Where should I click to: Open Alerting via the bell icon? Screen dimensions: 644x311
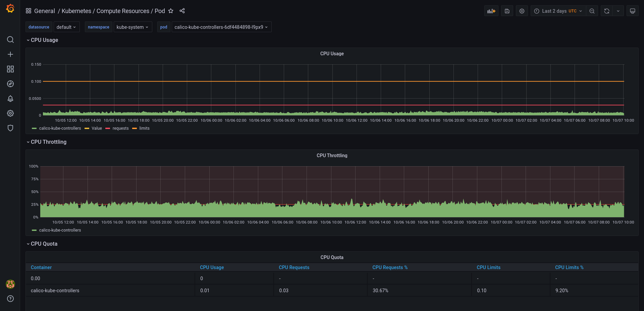click(10, 99)
